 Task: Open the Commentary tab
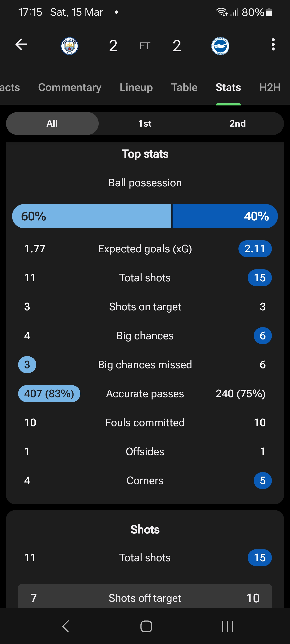pos(70,88)
